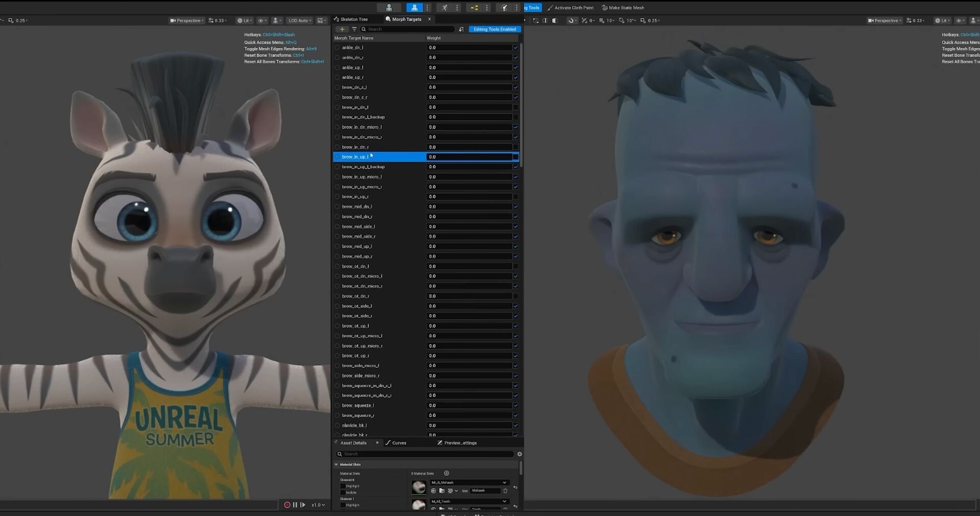Open options menu beside Skeletal Mesh mode

(x=427, y=8)
